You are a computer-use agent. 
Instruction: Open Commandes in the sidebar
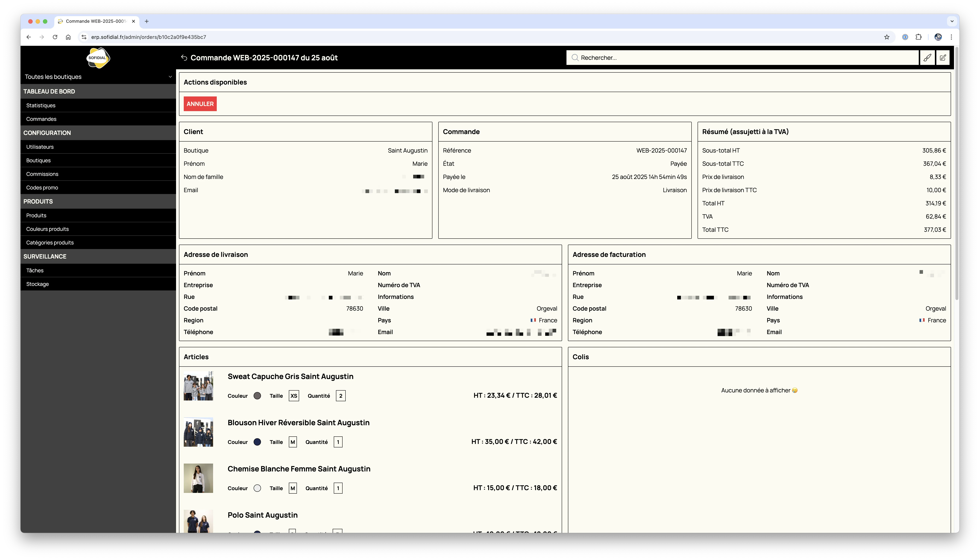(x=98, y=119)
